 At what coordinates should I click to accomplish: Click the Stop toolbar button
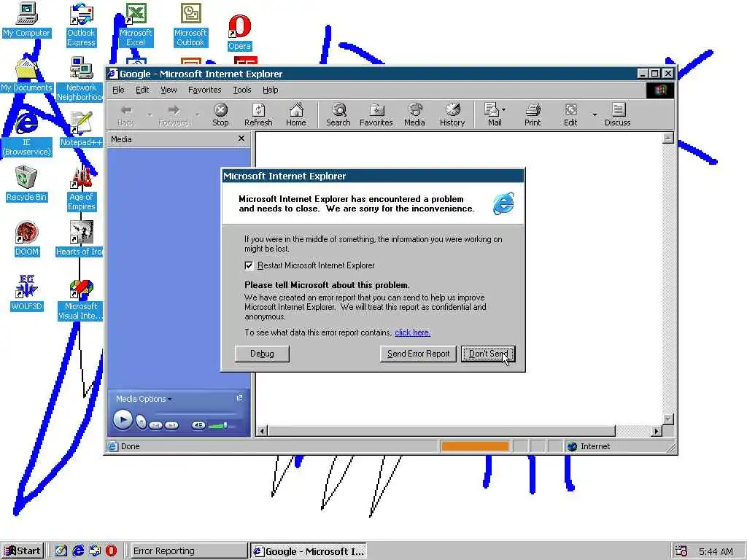220,114
